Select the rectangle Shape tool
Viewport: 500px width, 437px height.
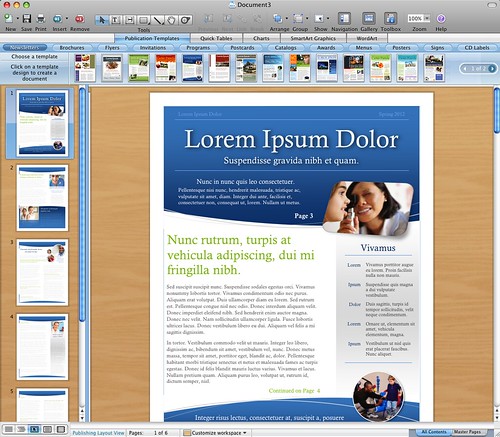click(x=144, y=20)
